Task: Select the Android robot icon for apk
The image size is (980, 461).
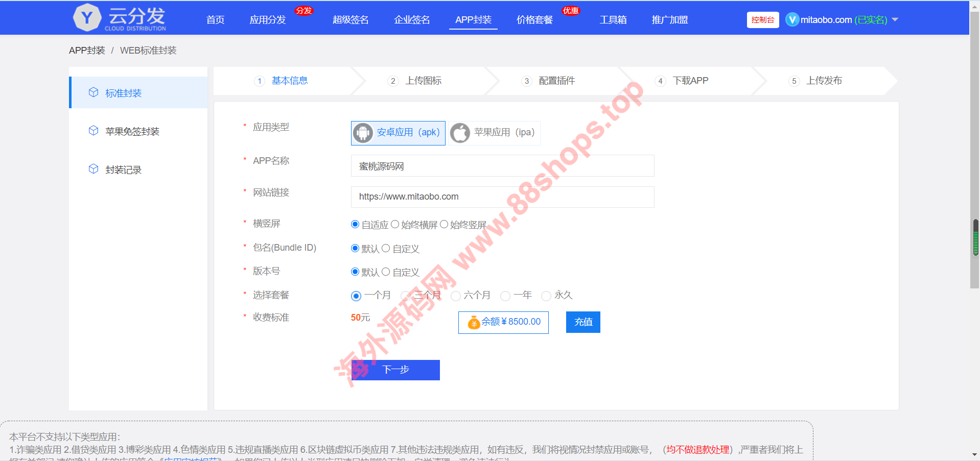Action: tap(363, 133)
